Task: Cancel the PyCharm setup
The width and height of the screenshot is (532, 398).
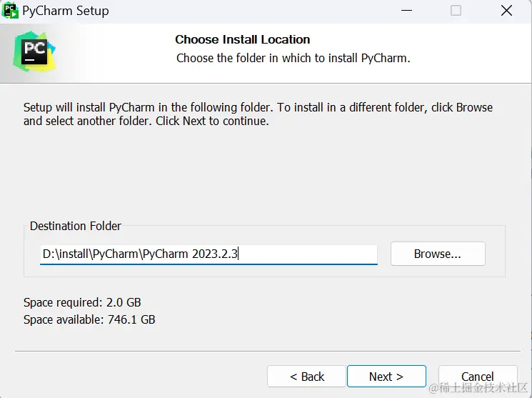Action: (x=478, y=377)
